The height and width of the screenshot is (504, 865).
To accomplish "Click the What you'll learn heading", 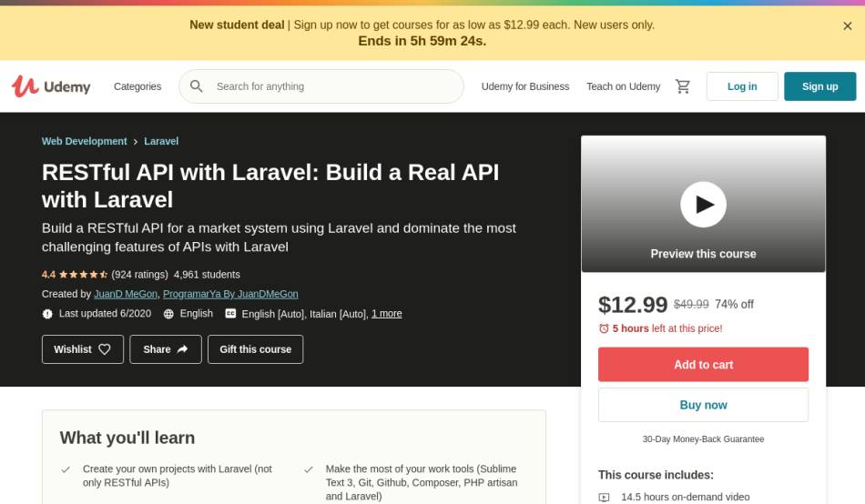I will coord(127,438).
